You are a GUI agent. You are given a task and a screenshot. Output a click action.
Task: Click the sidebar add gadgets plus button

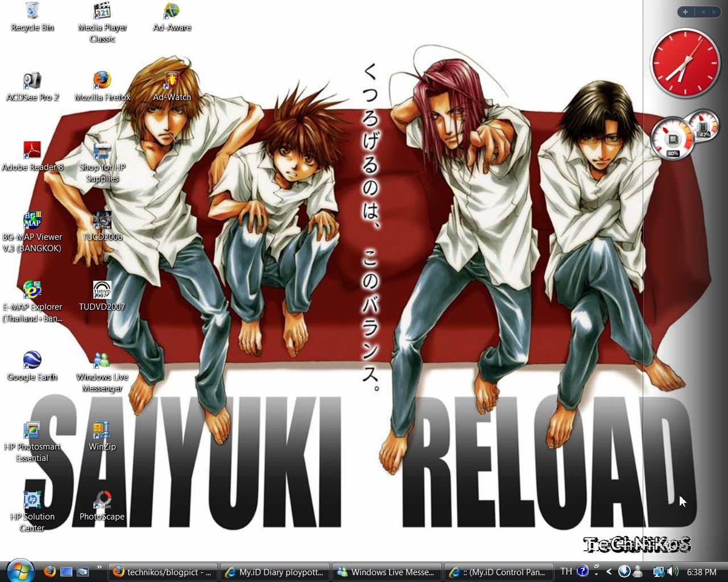(x=685, y=12)
